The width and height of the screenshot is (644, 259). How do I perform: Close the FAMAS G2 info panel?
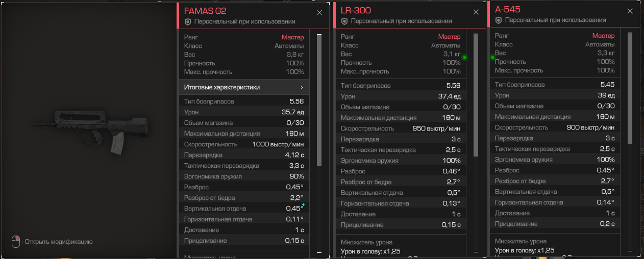click(319, 13)
